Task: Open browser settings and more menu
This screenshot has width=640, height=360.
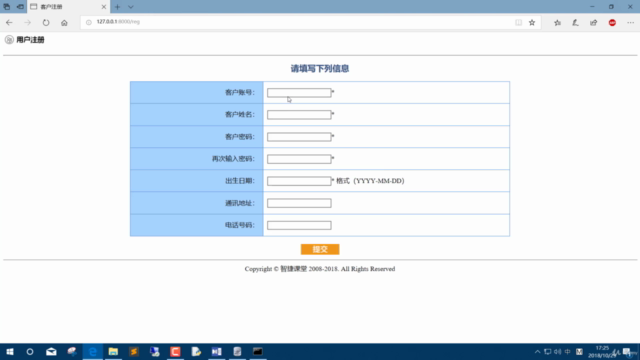Action: 630,22
